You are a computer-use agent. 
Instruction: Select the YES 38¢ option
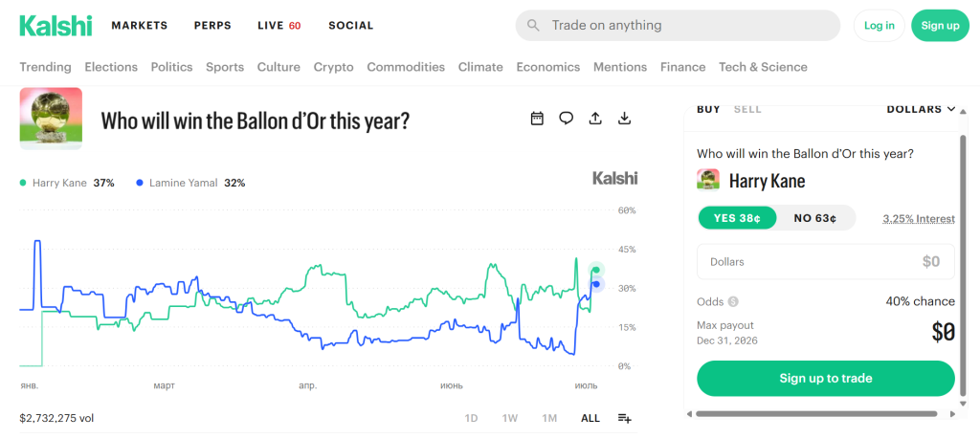pyautogui.click(x=738, y=219)
